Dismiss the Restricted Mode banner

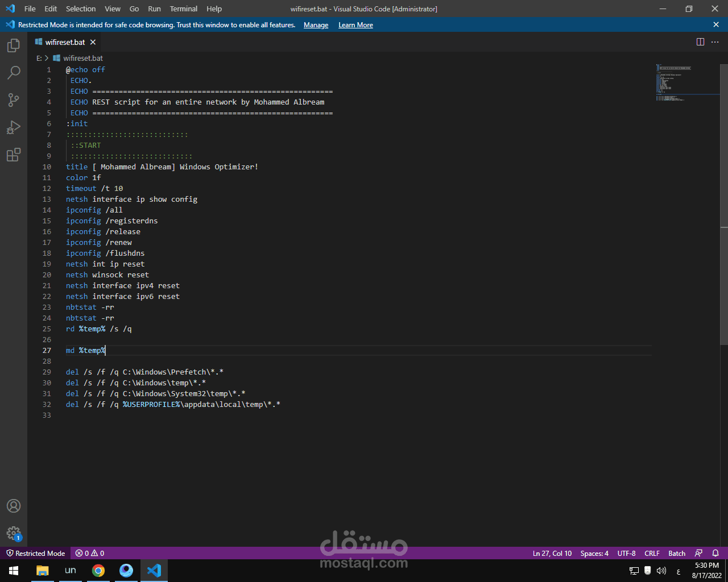(716, 24)
